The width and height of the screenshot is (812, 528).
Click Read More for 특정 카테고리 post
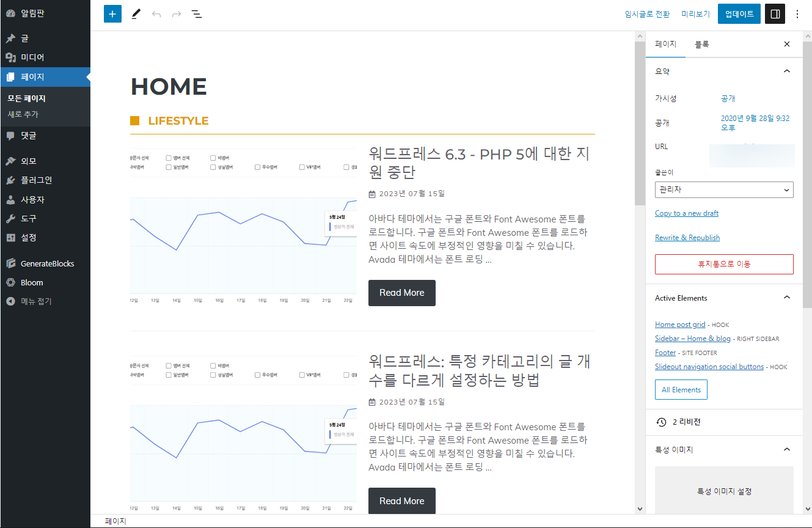(x=402, y=501)
